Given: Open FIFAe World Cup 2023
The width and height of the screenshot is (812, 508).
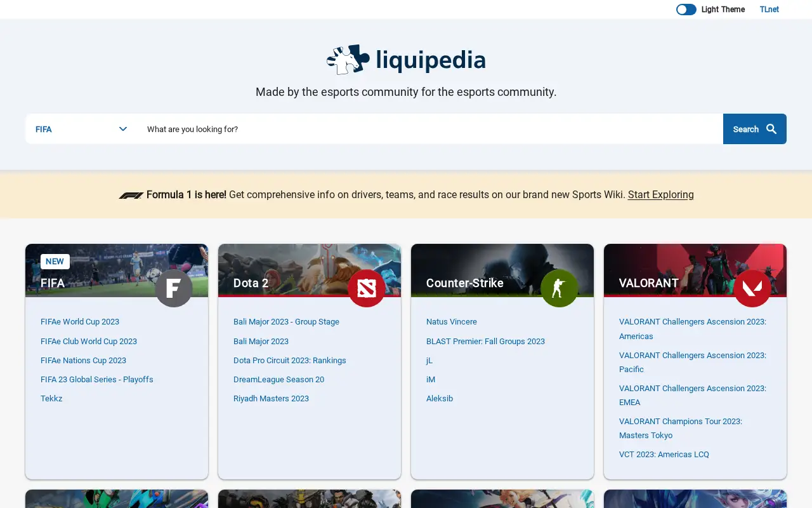Looking at the screenshot, I should pyautogui.click(x=80, y=322).
